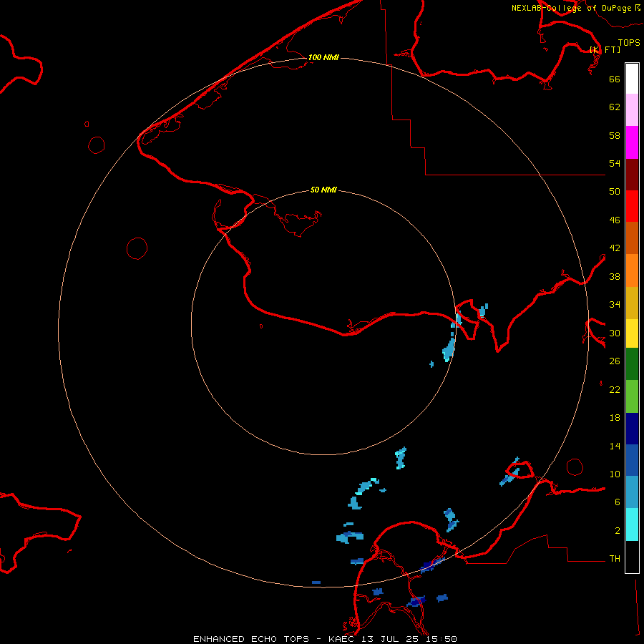
Task: Select the 54 value on the scale
Action: click(615, 163)
